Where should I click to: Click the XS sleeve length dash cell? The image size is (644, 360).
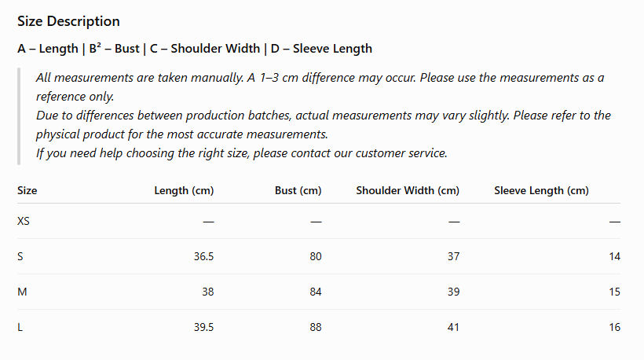614,222
